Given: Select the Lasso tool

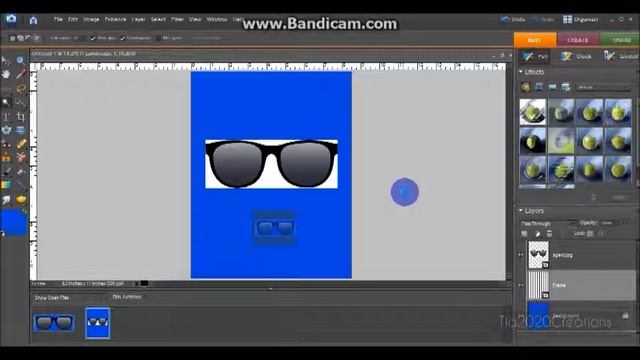Looking at the screenshot, I should [x=20, y=89].
